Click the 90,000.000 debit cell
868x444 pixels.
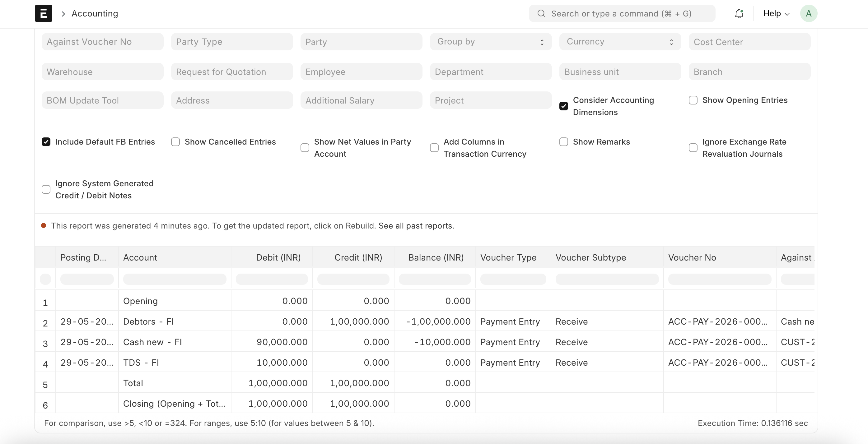(x=272, y=342)
